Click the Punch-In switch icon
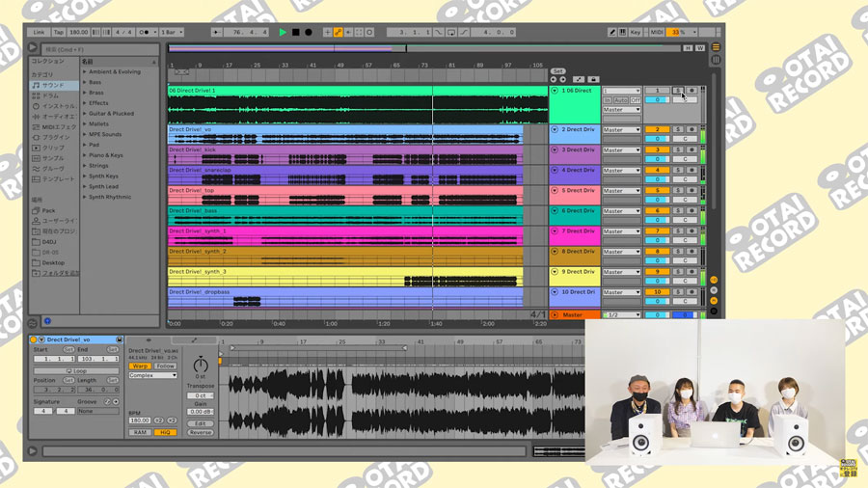Viewport: 868px width, 488px height. 439,32
